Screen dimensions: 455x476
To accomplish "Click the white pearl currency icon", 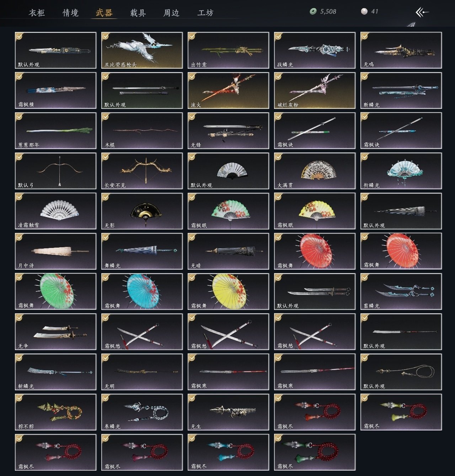I will click(364, 12).
